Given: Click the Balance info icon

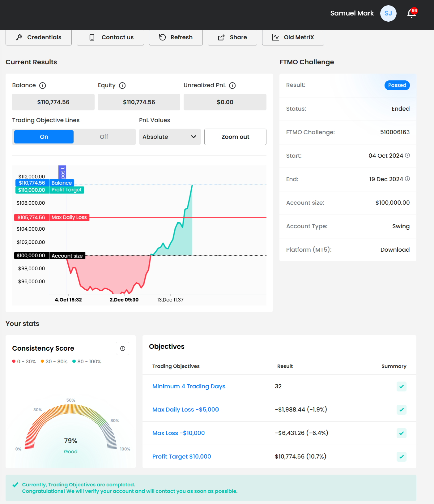Looking at the screenshot, I should 43,85.
